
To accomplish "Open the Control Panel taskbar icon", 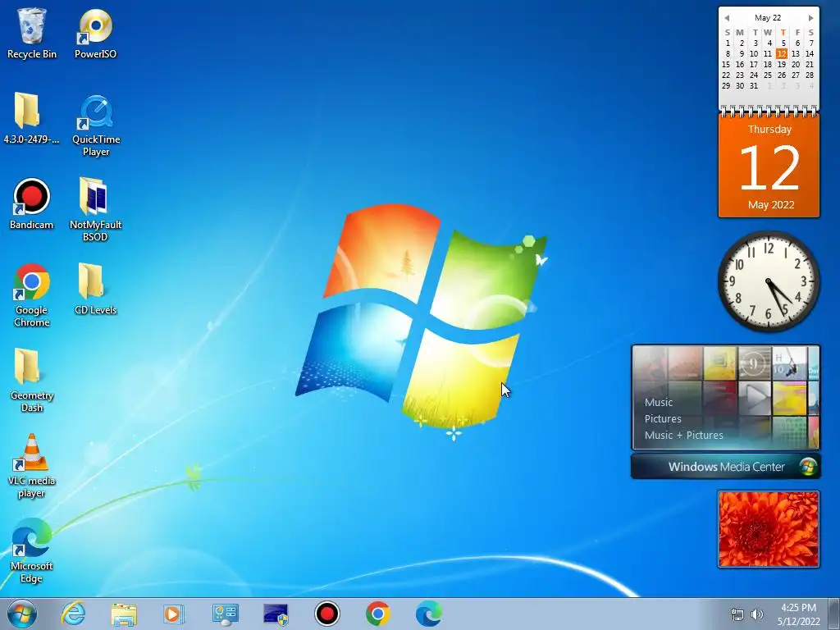I will pyautogui.click(x=225, y=614).
